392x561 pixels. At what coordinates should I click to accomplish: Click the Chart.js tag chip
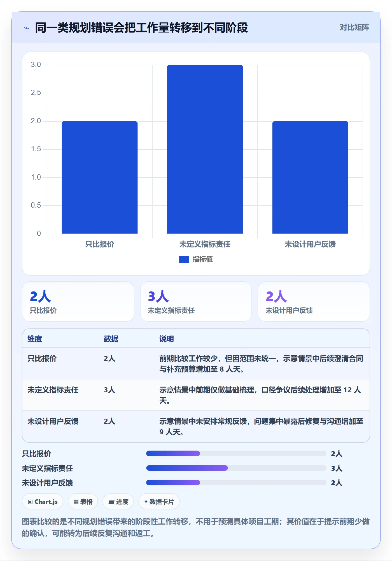point(43,502)
